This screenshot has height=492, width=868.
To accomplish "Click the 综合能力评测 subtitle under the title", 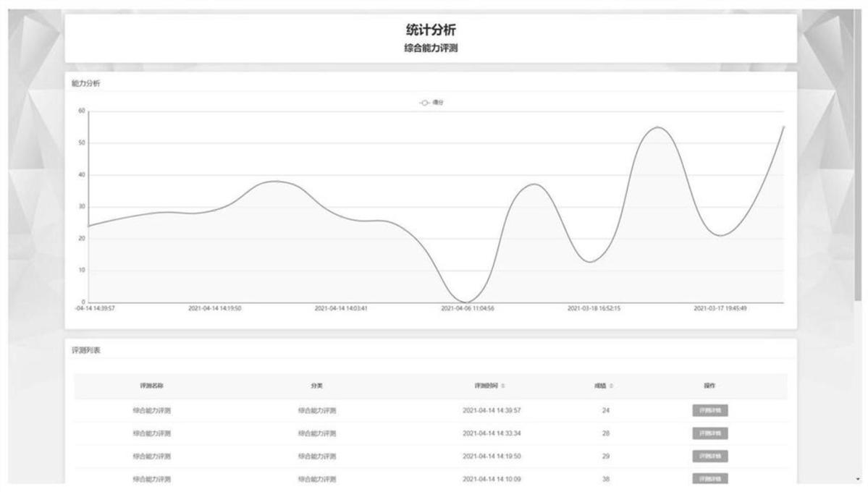I will pyautogui.click(x=431, y=48).
